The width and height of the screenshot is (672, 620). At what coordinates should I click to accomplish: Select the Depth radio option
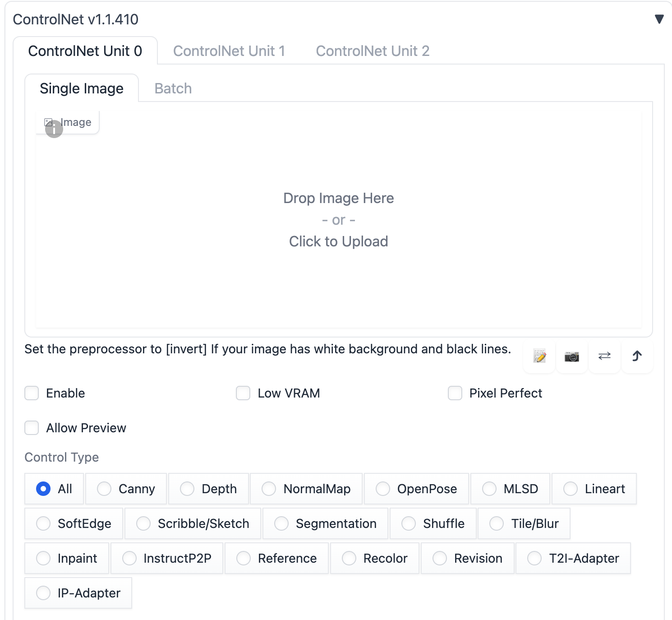pyautogui.click(x=187, y=489)
